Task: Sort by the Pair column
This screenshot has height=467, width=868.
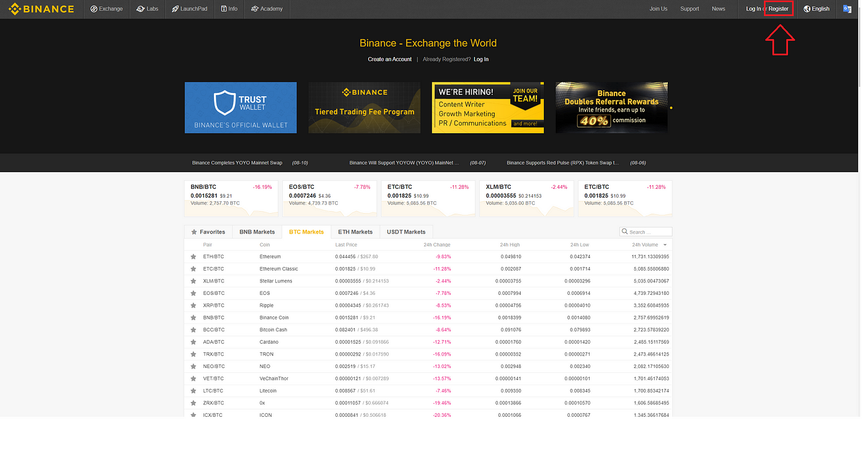Action: (x=208, y=245)
